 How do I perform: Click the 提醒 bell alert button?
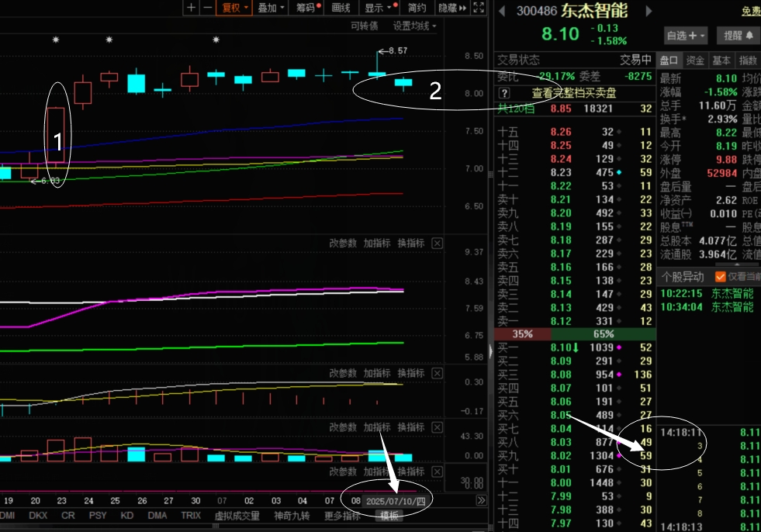(x=739, y=36)
